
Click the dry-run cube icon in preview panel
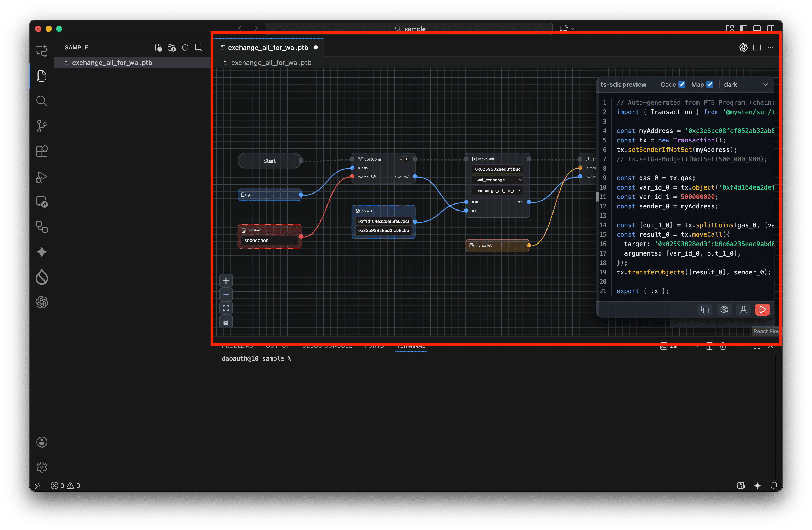(x=724, y=310)
